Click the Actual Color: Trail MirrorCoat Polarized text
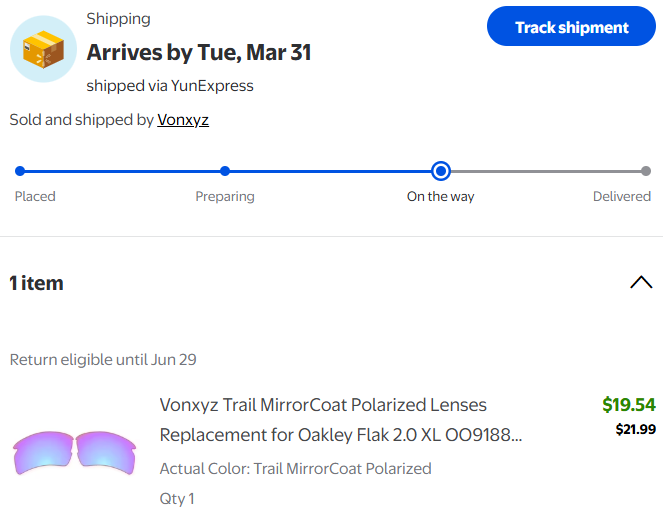663x512 pixels. (295, 468)
